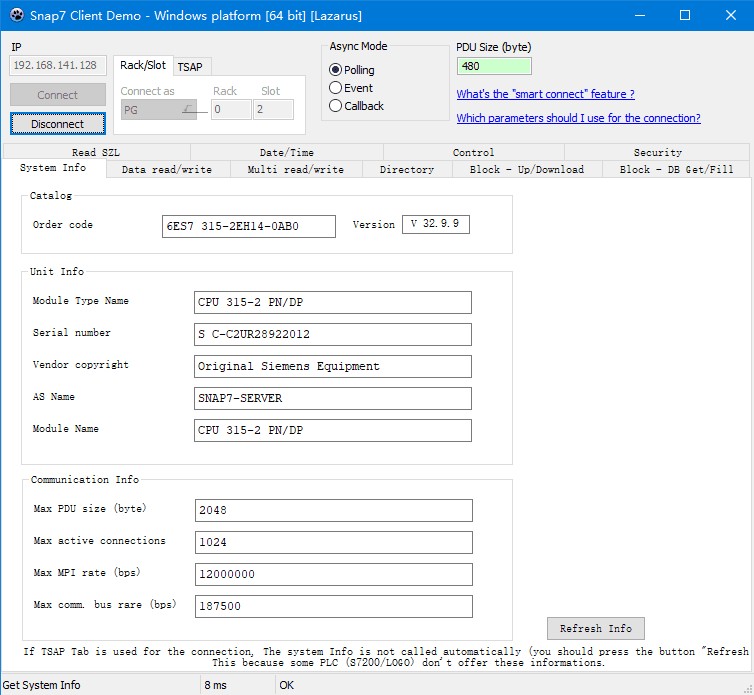The image size is (754, 695).
Task: Switch to Data read/write tab
Action: 166,170
